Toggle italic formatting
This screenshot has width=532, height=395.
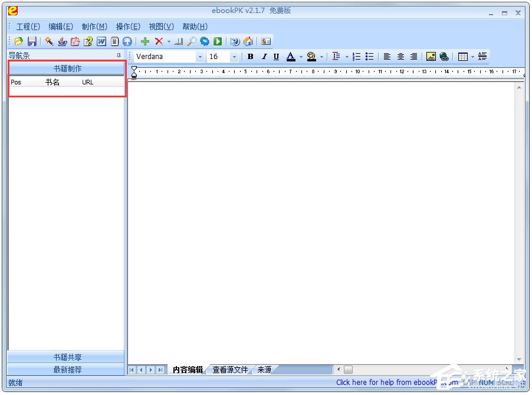pos(264,56)
